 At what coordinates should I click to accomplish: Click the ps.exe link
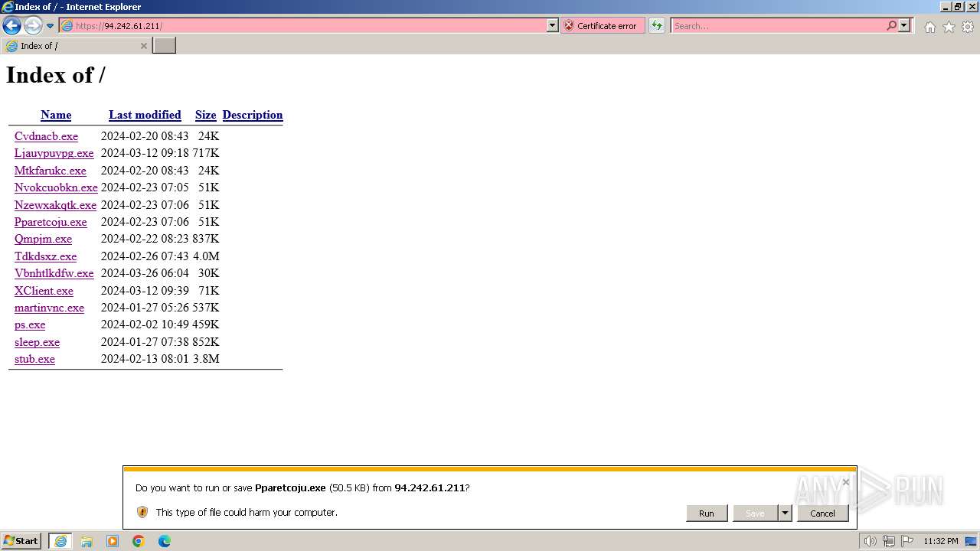click(x=30, y=324)
